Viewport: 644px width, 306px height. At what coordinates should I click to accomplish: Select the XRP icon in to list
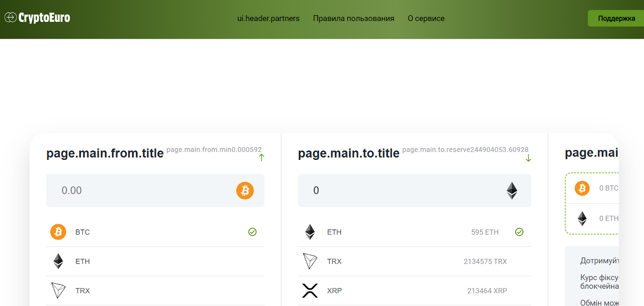click(310, 290)
